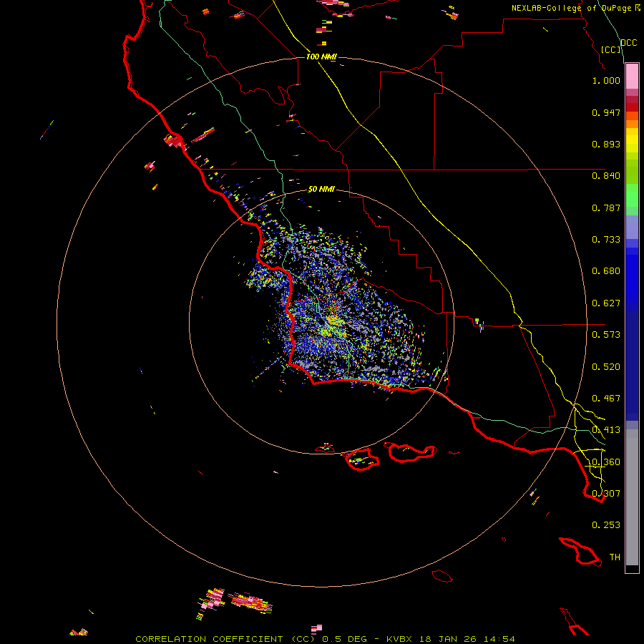Click the 1.000 scale value

coord(606,80)
